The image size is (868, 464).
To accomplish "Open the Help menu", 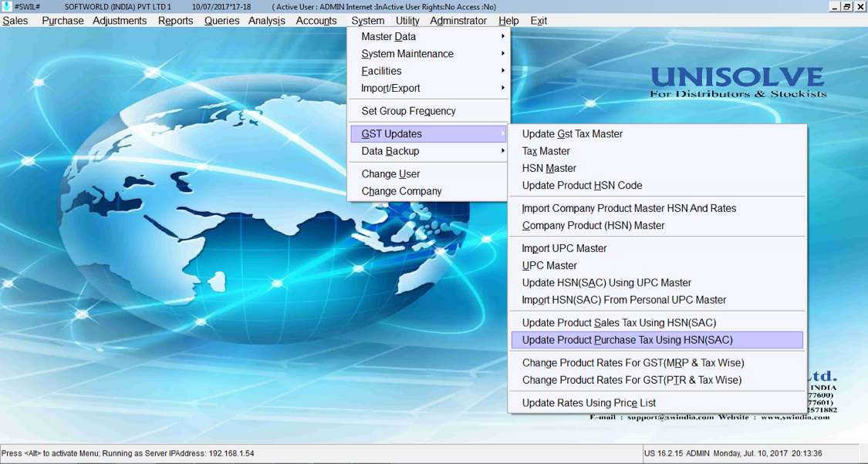I will pos(508,21).
